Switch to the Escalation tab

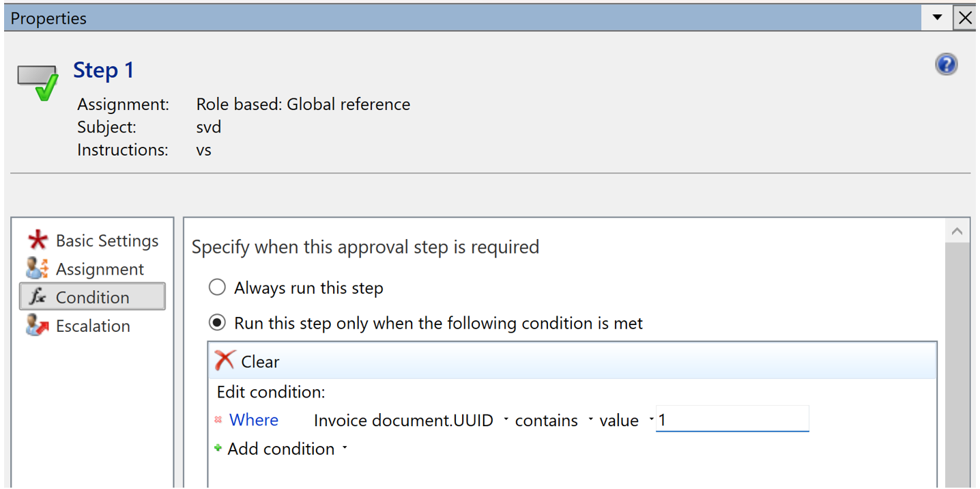click(92, 326)
